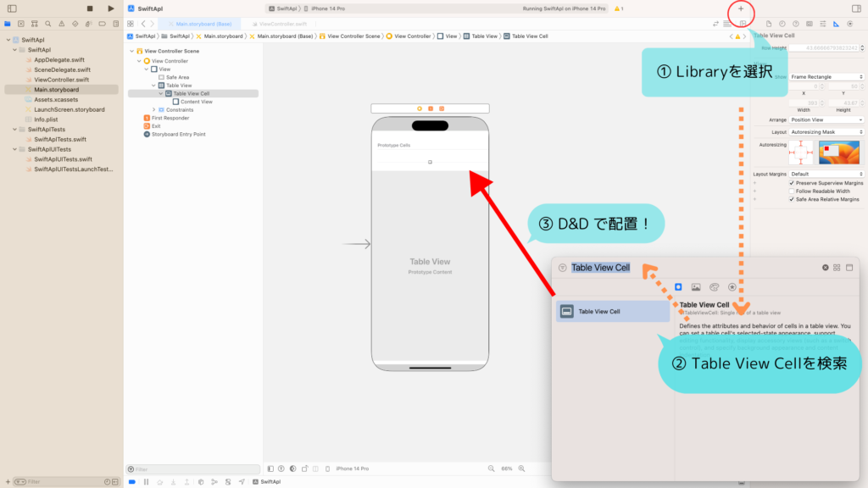868x488 pixels.
Task: Switch to the Main.storyboard (Base) tab
Action: (200, 24)
